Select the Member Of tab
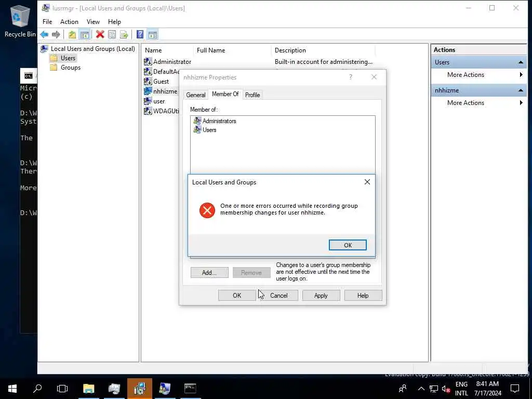The width and height of the screenshot is (532, 399). pyautogui.click(x=225, y=94)
